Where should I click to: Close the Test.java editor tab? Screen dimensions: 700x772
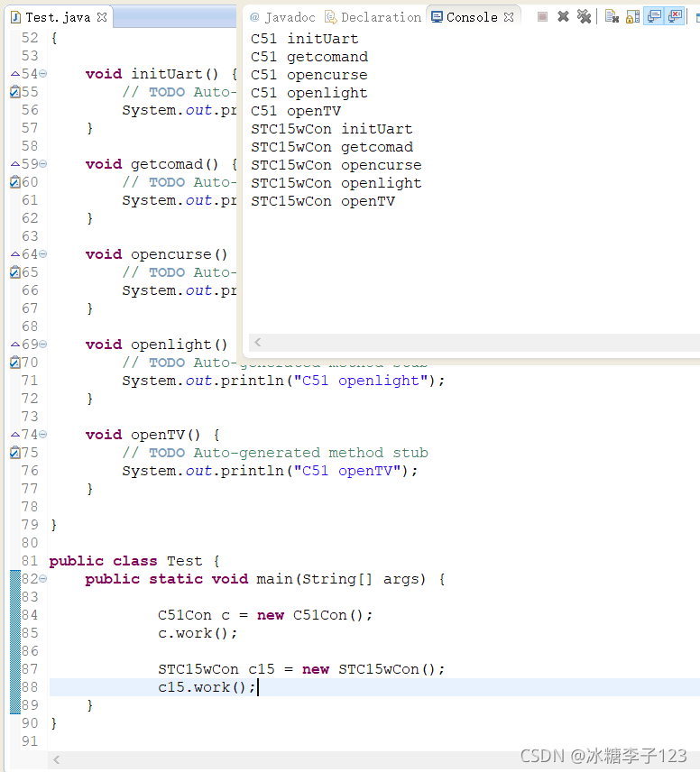click(x=102, y=17)
